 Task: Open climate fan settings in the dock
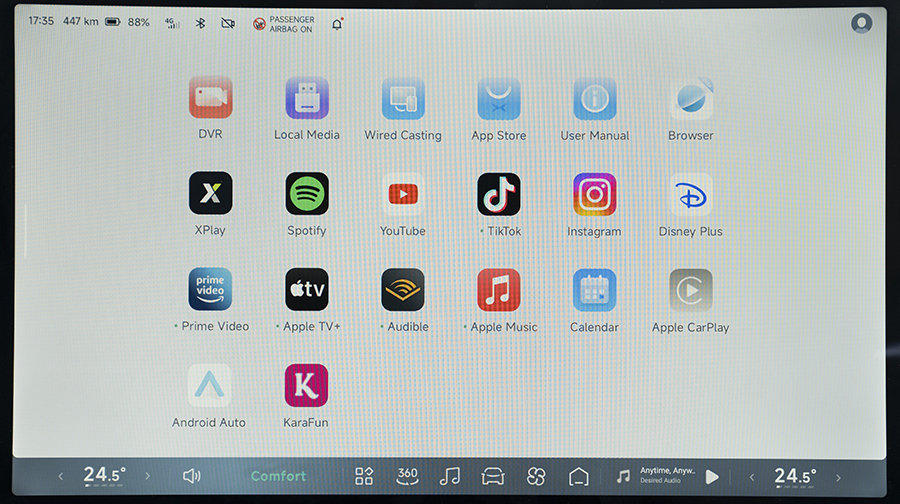[535, 476]
